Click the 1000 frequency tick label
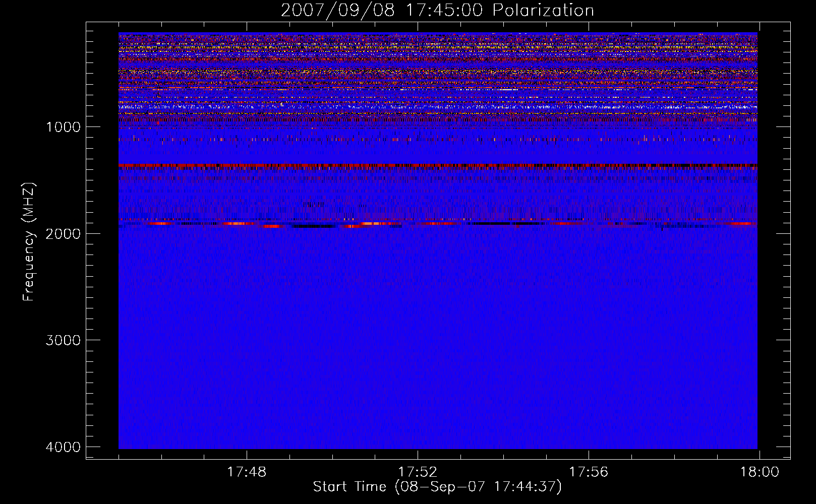 point(63,127)
